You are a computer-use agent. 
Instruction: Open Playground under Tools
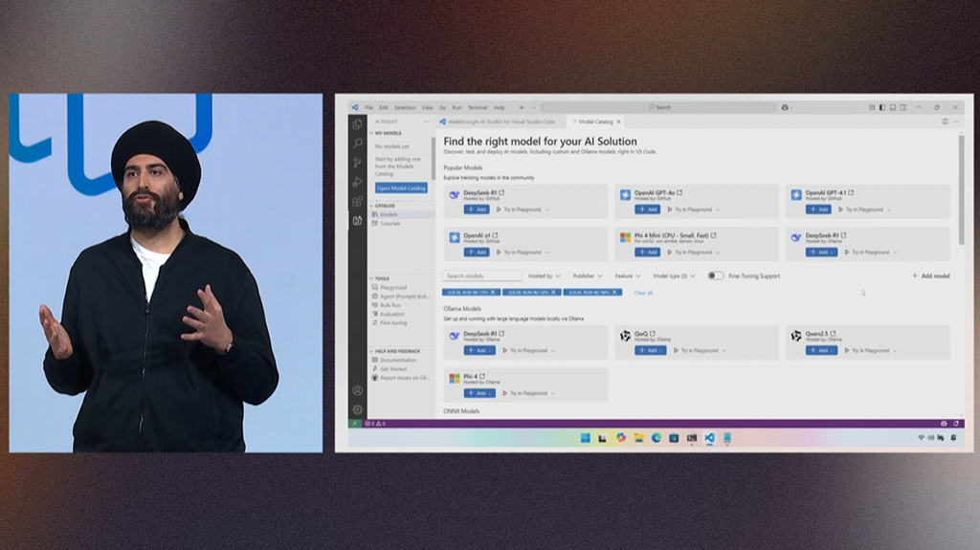pyautogui.click(x=393, y=288)
